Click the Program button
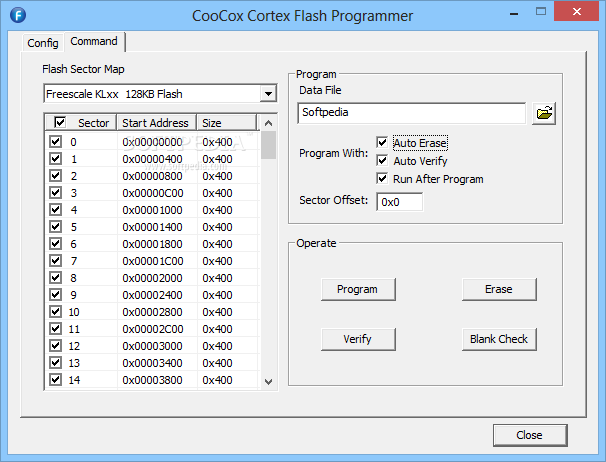 358,289
